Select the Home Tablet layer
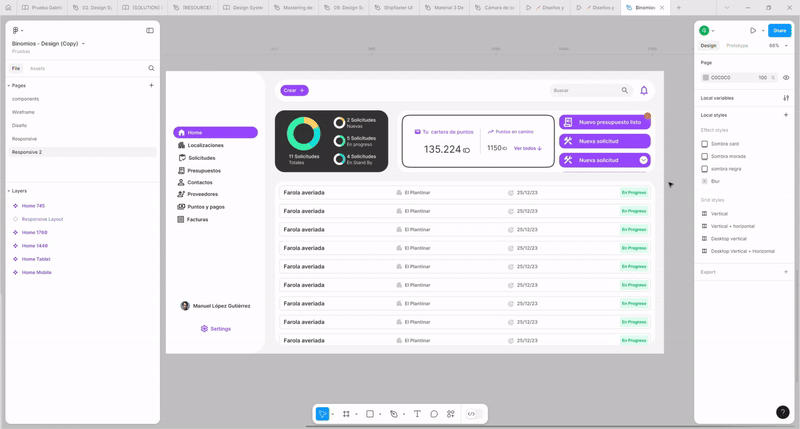Screen dimensions: 800x429 click(x=36, y=259)
